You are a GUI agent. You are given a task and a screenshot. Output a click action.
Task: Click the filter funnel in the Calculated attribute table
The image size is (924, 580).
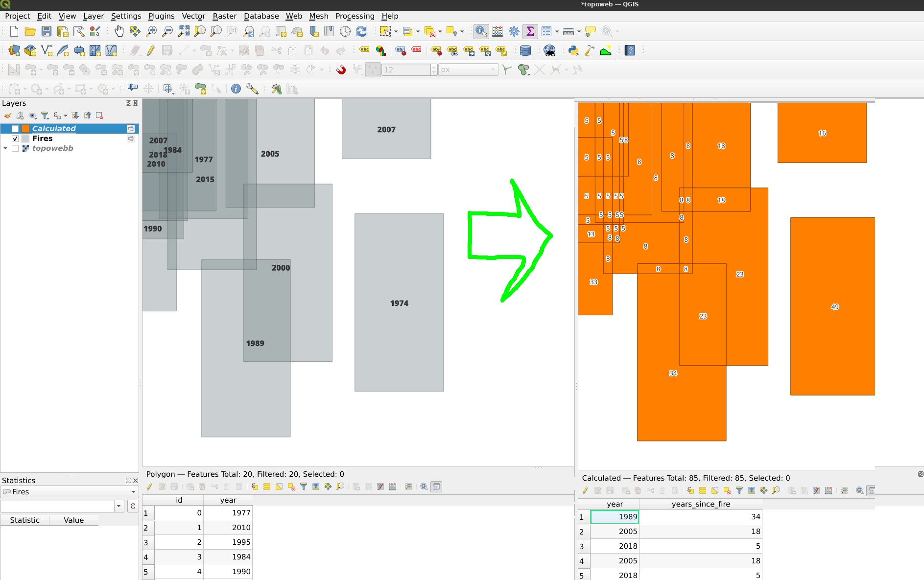[x=739, y=490]
